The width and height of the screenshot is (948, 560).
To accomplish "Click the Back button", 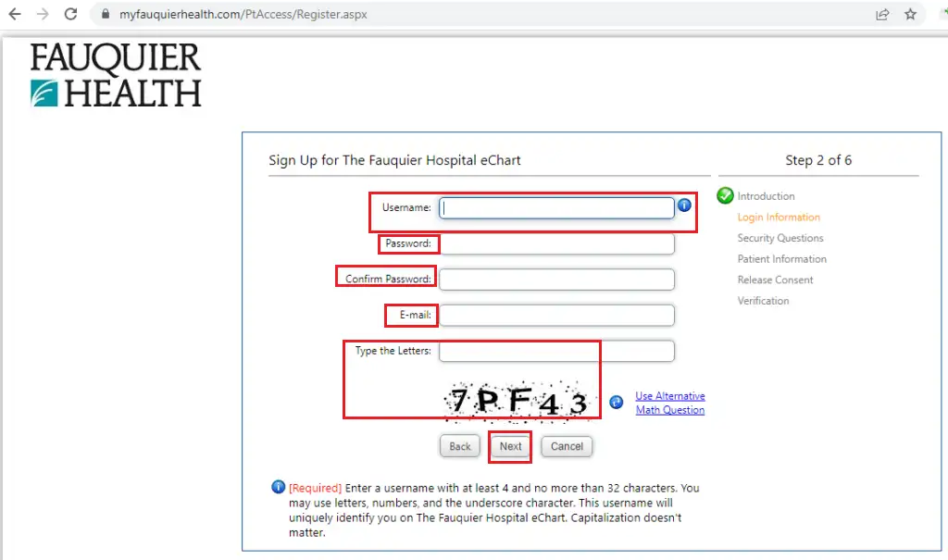I will coord(459,446).
